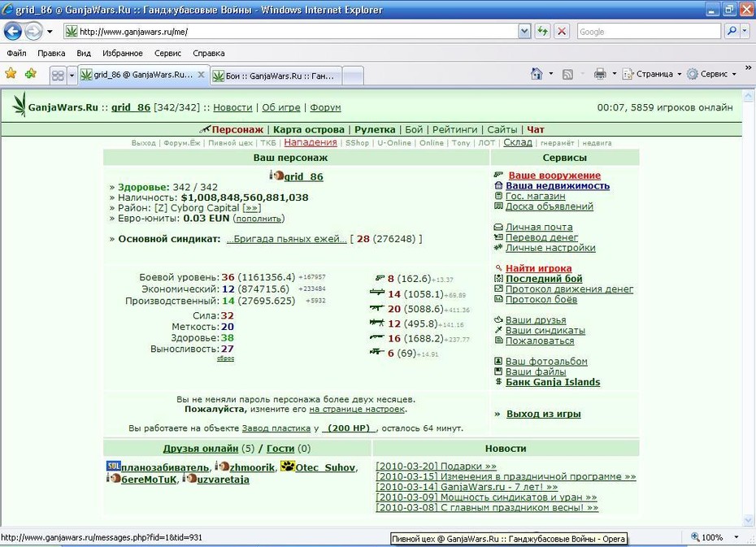
Task: Close the grid_86 tab with its X
Action: pyautogui.click(x=201, y=75)
